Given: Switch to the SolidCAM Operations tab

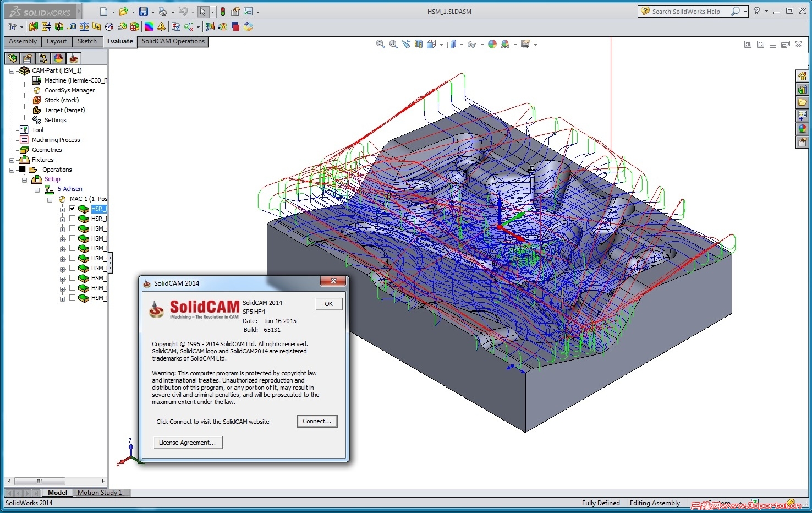Looking at the screenshot, I should click(x=173, y=42).
